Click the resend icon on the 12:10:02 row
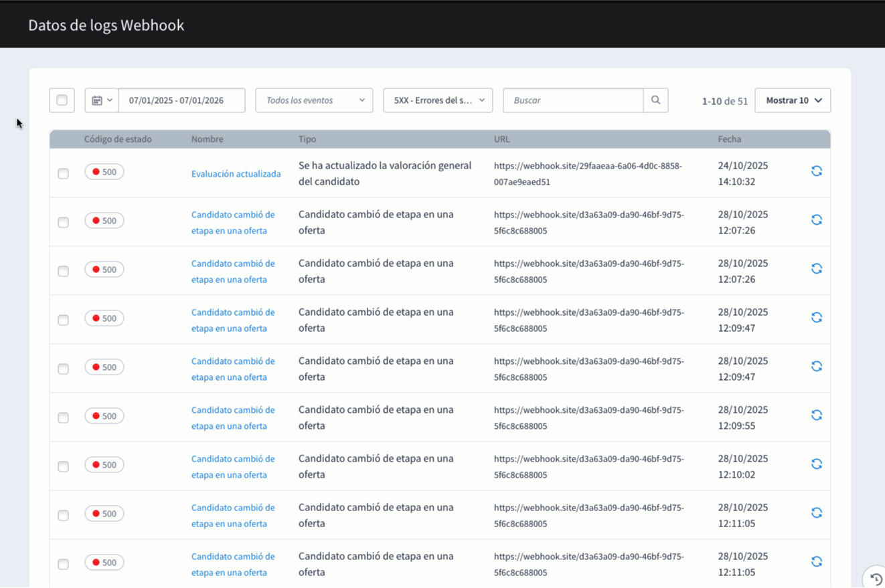The width and height of the screenshot is (885, 588). (x=816, y=464)
